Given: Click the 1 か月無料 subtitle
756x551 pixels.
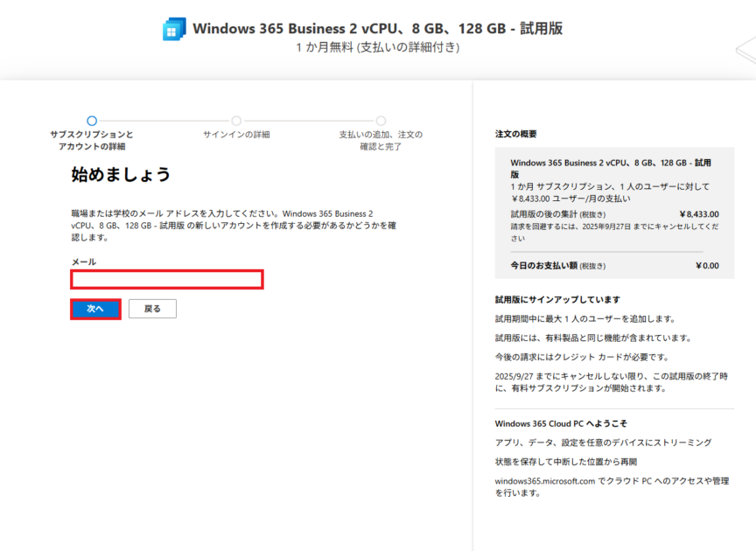Looking at the screenshot, I should pyautogui.click(x=377, y=47).
